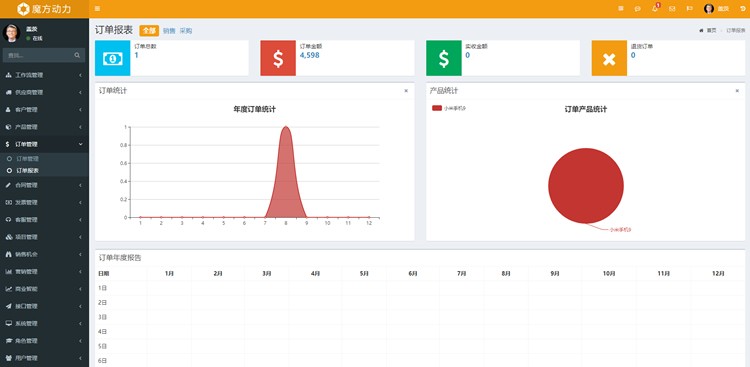
Task: Click the red pie chart slice
Action: click(586, 186)
